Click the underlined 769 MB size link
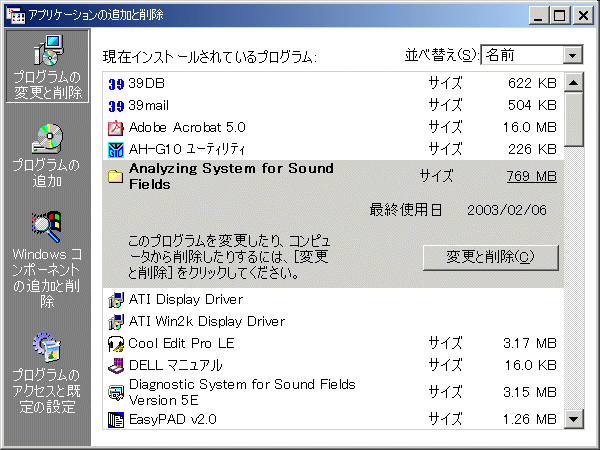The width and height of the screenshot is (600, 450). point(532,176)
